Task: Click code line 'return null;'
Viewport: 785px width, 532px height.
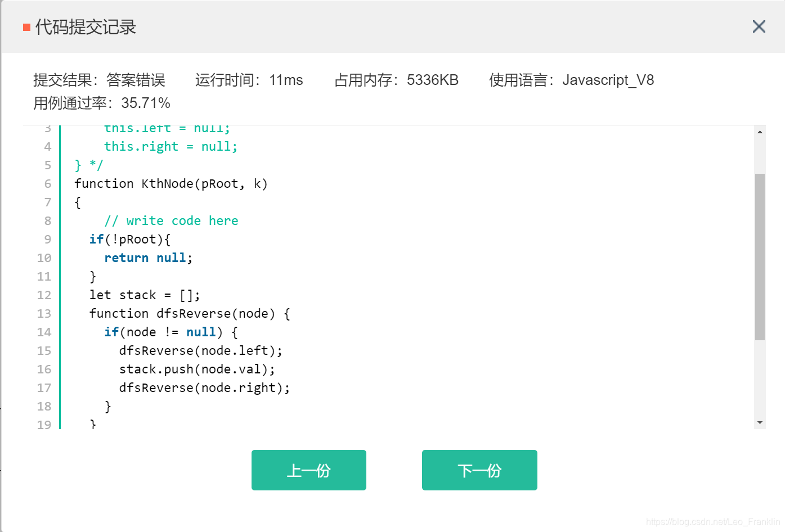Action: click(149, 258)
